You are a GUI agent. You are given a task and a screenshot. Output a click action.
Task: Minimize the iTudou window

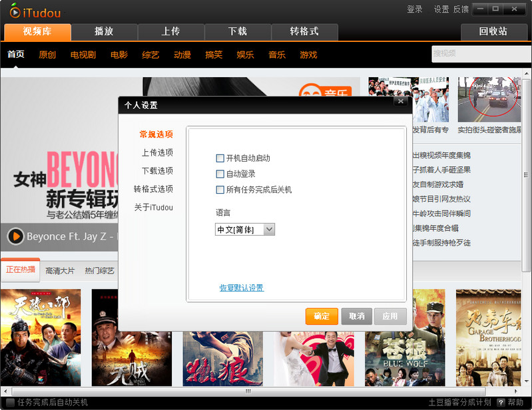pos(481,9)
